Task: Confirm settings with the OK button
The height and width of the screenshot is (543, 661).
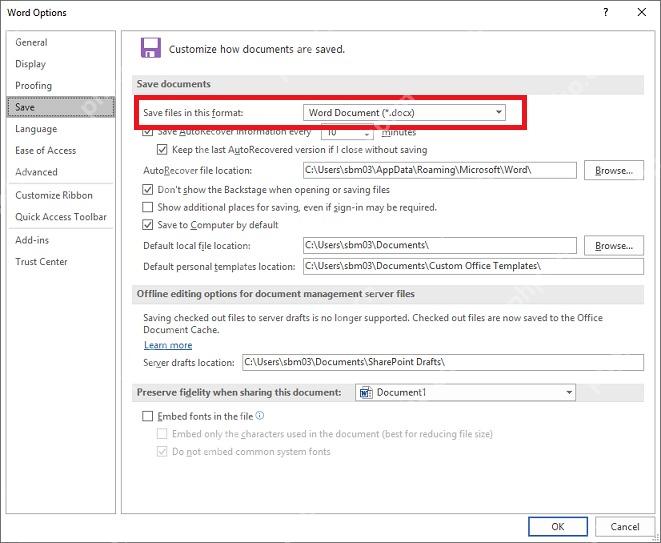Action: 557,527
